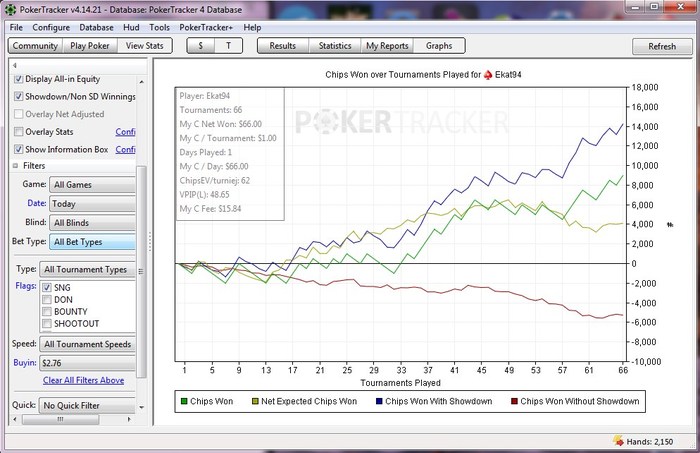Check the BOUNTY flag
Viewport: 700px width, 453px height.
47,312
